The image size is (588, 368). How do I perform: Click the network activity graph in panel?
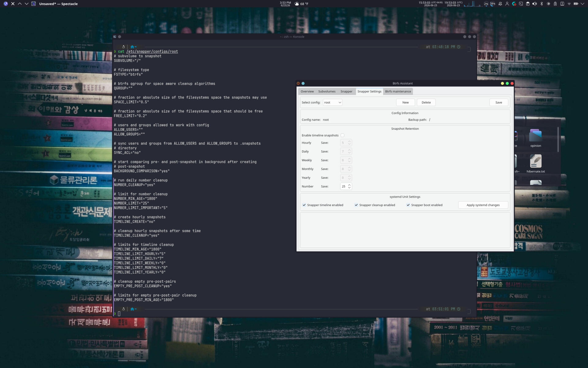coord(473,4)
